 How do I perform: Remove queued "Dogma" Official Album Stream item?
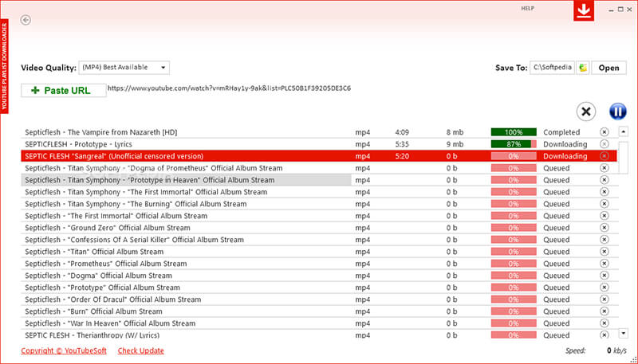[x=605, y=276]
